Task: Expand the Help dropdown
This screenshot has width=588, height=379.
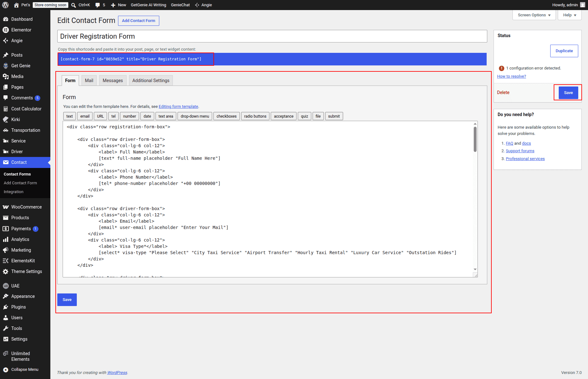Action: [x=569, y=15]
